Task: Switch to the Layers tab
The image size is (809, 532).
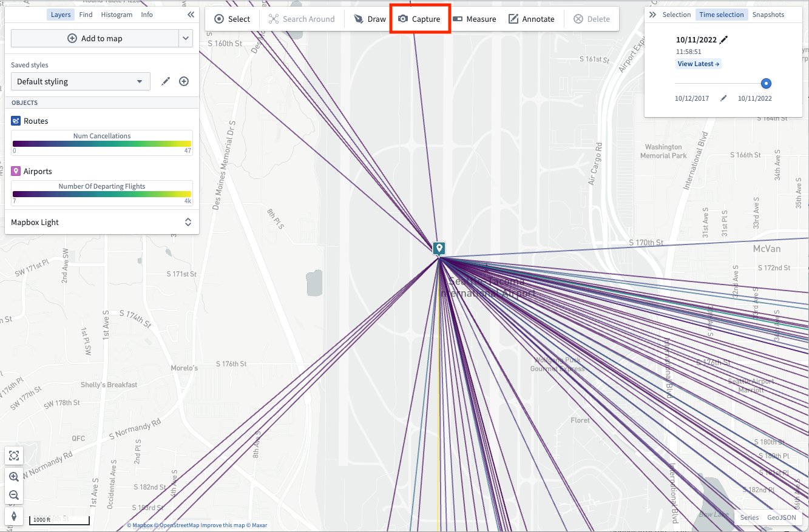Action: (61, 15)
